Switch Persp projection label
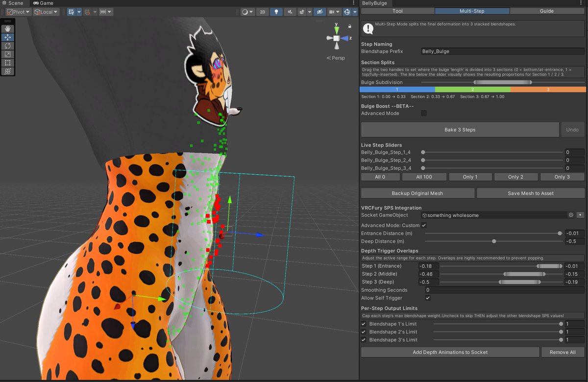This screenshot has width=588, height=382. click(336, 58)
